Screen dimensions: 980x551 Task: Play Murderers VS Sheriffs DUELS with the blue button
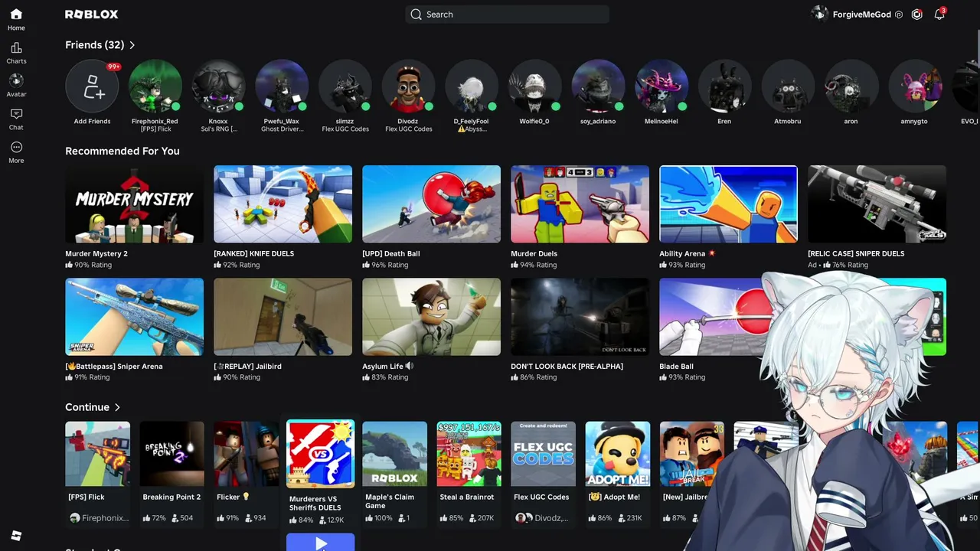point(320,543)
